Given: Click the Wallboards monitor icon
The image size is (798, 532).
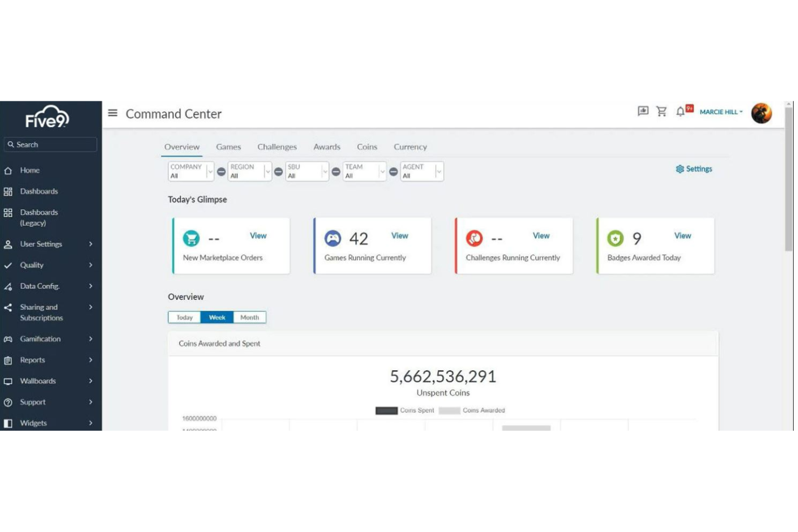Looking at the screenshot, I should (8, 381).
